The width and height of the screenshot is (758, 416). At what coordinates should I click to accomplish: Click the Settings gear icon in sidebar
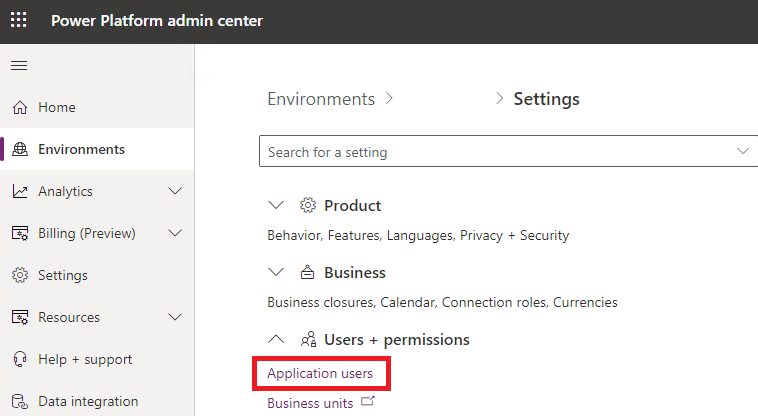[x=20, y=275]
